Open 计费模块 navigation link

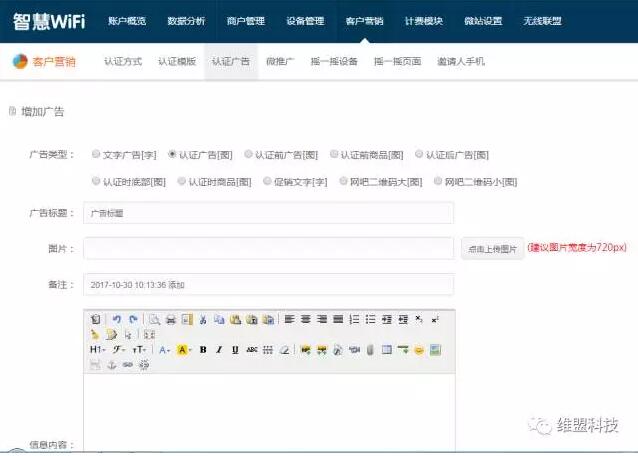coord(424,21)
